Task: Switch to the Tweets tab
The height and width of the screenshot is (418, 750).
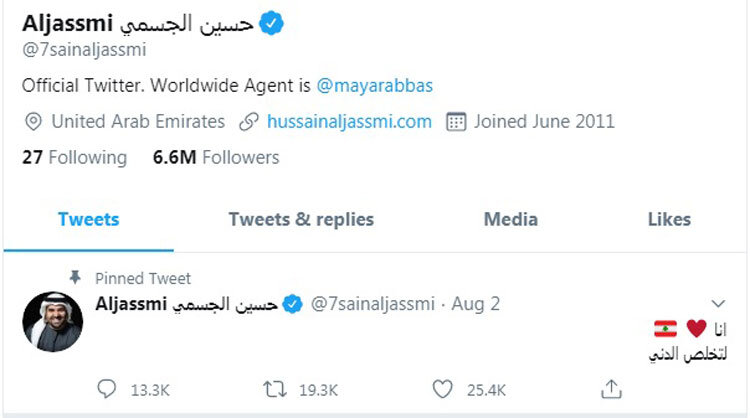Action: click(x=88, y=219)
